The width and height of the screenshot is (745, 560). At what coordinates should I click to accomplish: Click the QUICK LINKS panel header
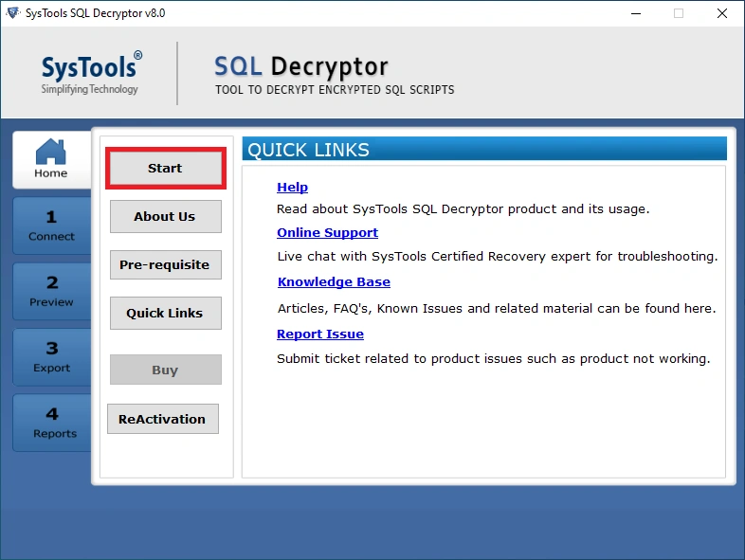click(x=484, y=149)
